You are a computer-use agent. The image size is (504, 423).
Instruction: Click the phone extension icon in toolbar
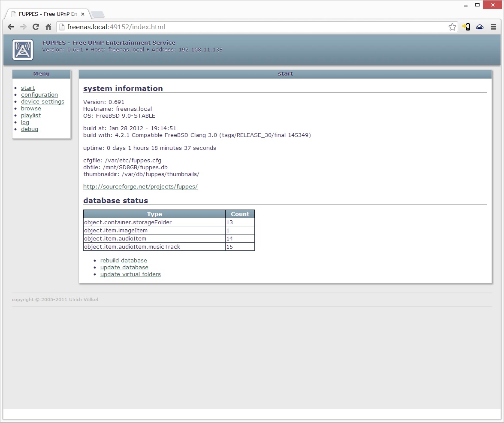[466, 27]
